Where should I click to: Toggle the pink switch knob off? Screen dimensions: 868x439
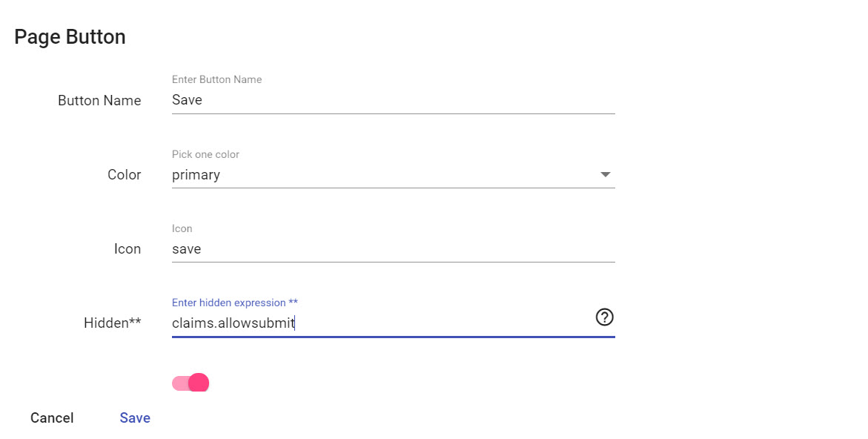pos(199,383)
